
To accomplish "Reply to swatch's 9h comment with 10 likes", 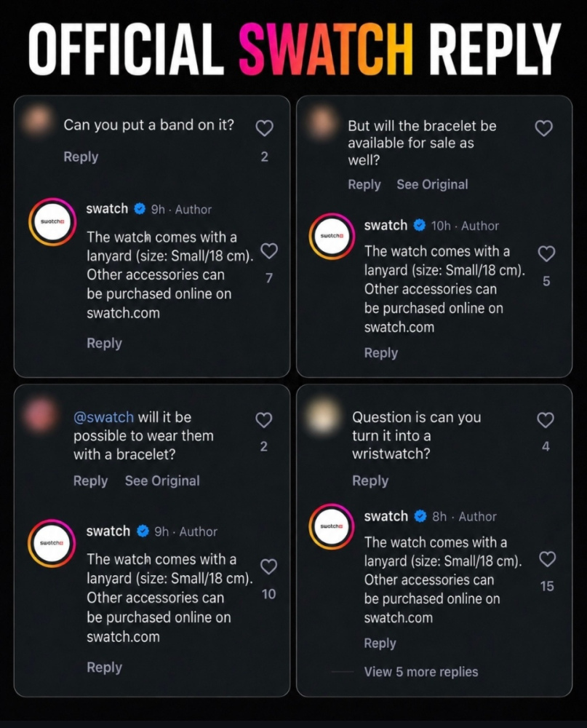I will [105, 667].
